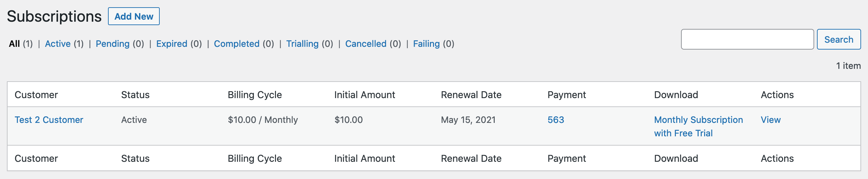The image size is (868, 179).
Task: Select the All subscriptions filter
Action: point(14,44)
